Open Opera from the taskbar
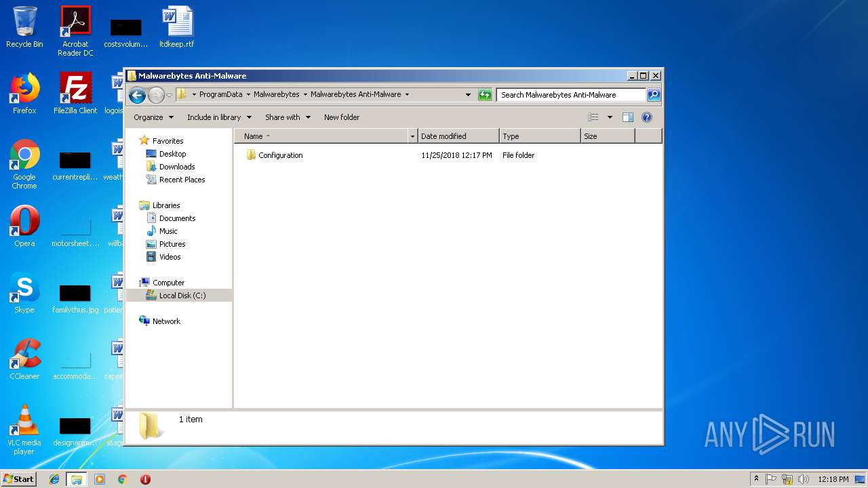Viewport: 868px width, 488px height. coord(145,479)
